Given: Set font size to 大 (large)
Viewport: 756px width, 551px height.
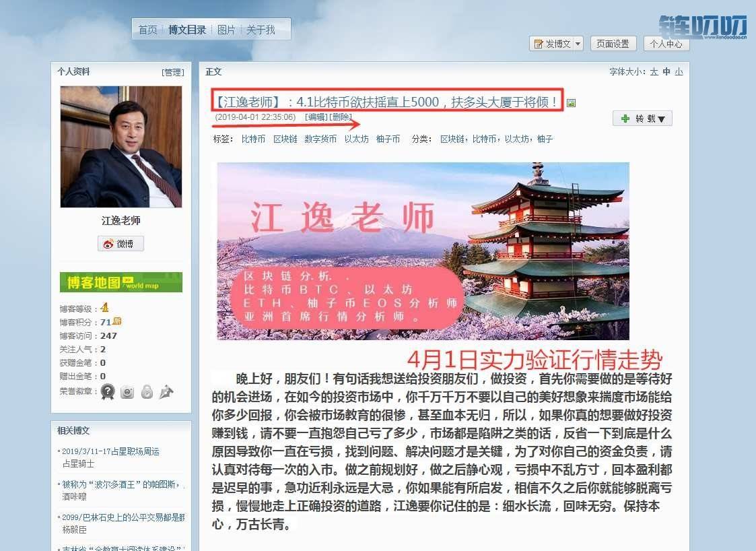Looking at the screenshot, I should [x=654, y=72].
